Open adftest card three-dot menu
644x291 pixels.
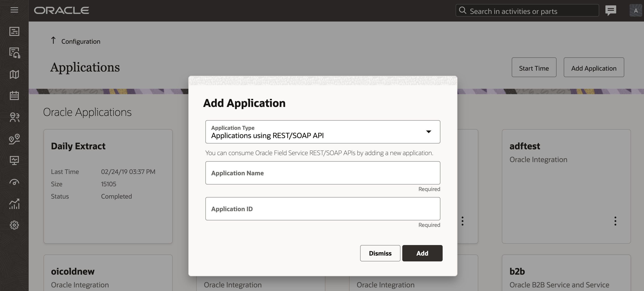click(615, 221)
